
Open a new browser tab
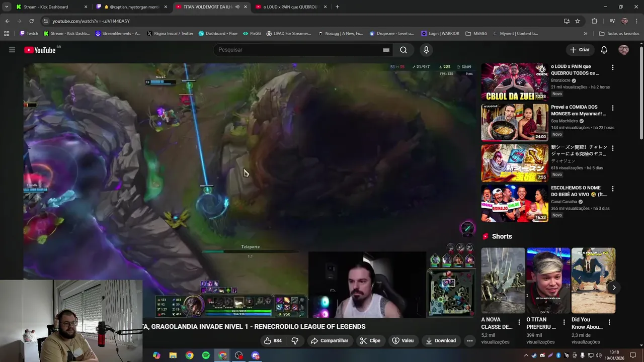[337, 7]
